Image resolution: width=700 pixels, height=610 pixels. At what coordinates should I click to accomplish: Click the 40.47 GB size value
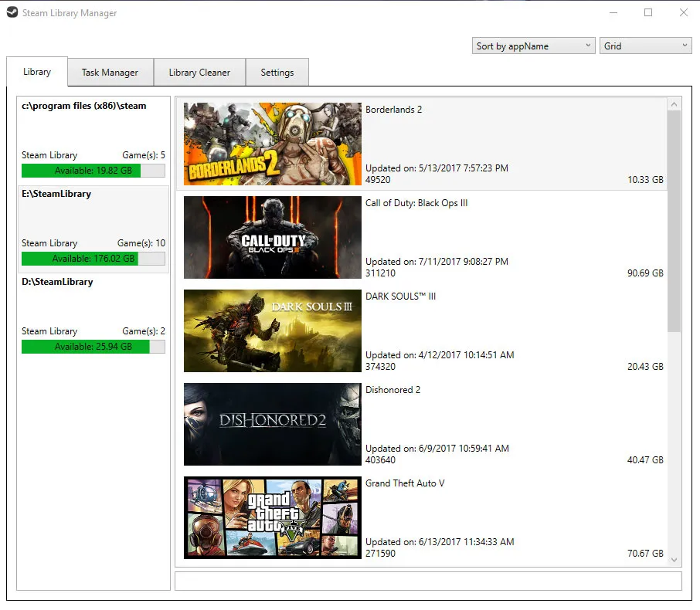click(x=646, y=460)
